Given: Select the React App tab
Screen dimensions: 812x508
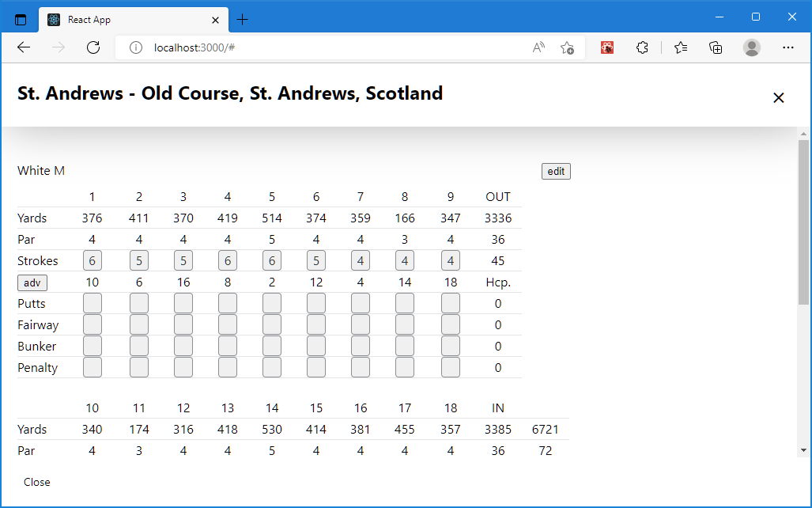Looking at the screenshot, I should (134, 20).
